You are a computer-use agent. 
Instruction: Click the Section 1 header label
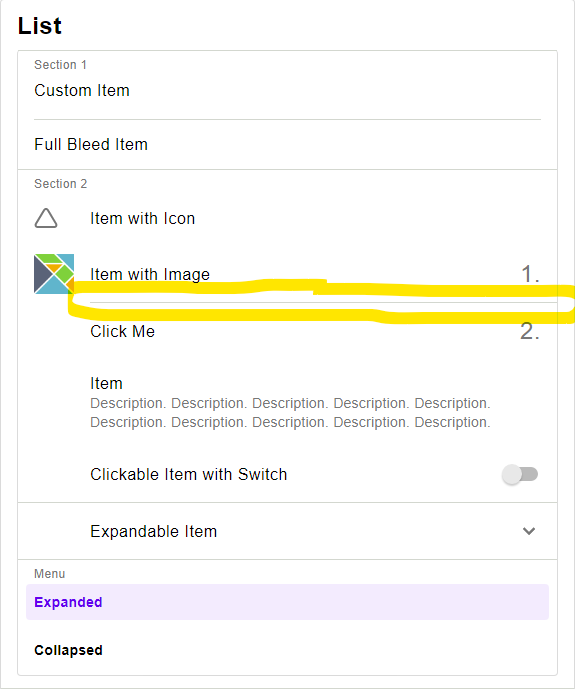point(60,65)
